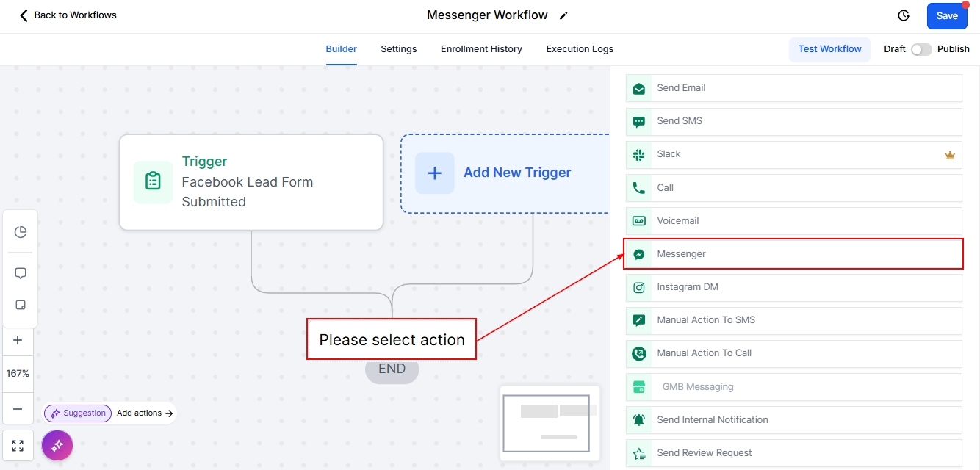Select Manual Action To Call label
Screen dimensions: 980x470
[x=705, y=353]
